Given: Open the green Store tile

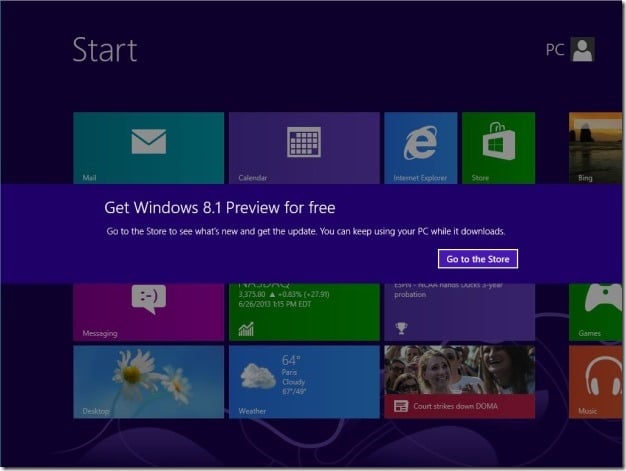Looking at the screenshot, I should (x=498, y=148).
